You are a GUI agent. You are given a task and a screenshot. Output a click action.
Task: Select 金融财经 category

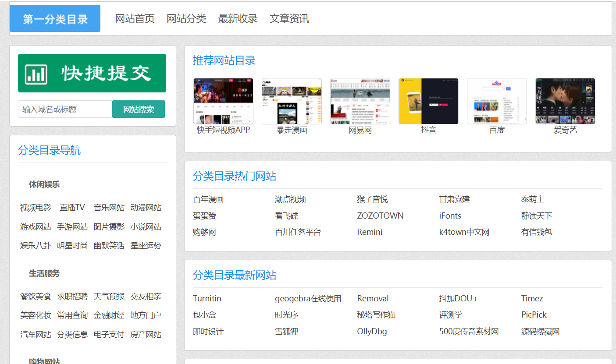click(109, 315)
